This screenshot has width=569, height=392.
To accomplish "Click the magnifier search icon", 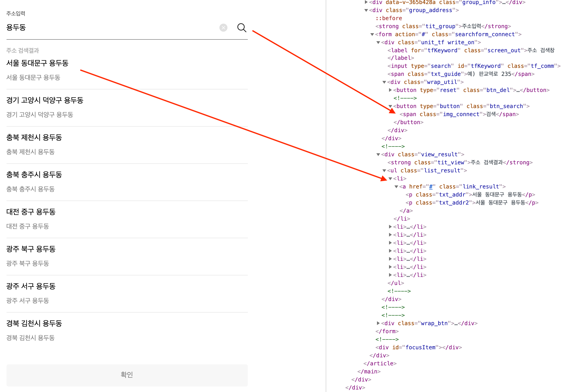I will click(242, 28).
